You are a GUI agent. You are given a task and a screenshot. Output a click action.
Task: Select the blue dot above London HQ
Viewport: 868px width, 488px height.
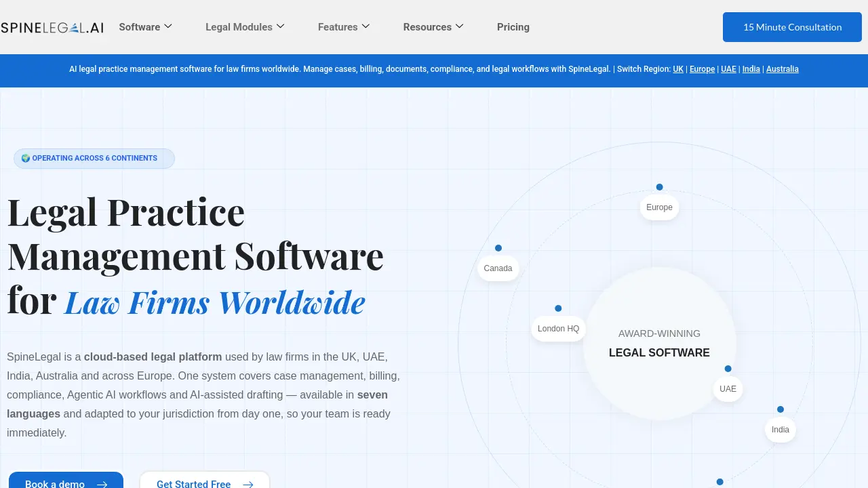[x=558, y=308]
